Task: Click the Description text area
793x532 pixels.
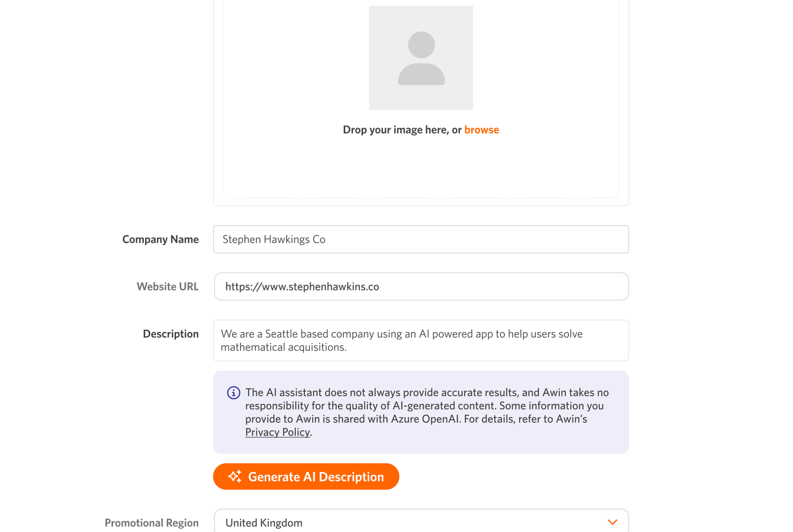Action: click(421, 340)
